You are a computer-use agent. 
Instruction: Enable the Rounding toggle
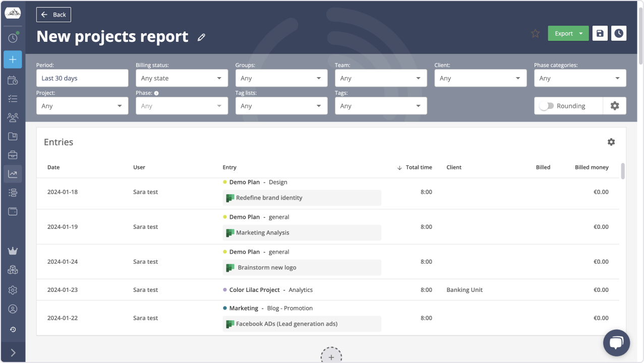(547, 106)
